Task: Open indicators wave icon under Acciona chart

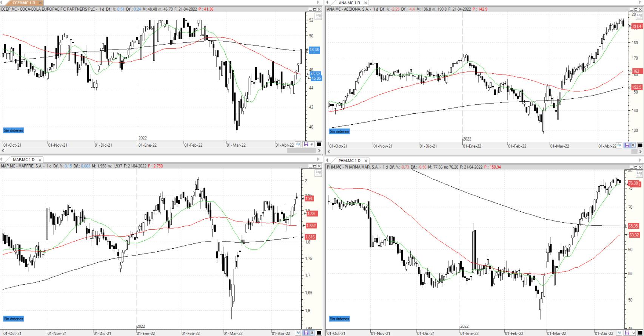Action: 619,145
